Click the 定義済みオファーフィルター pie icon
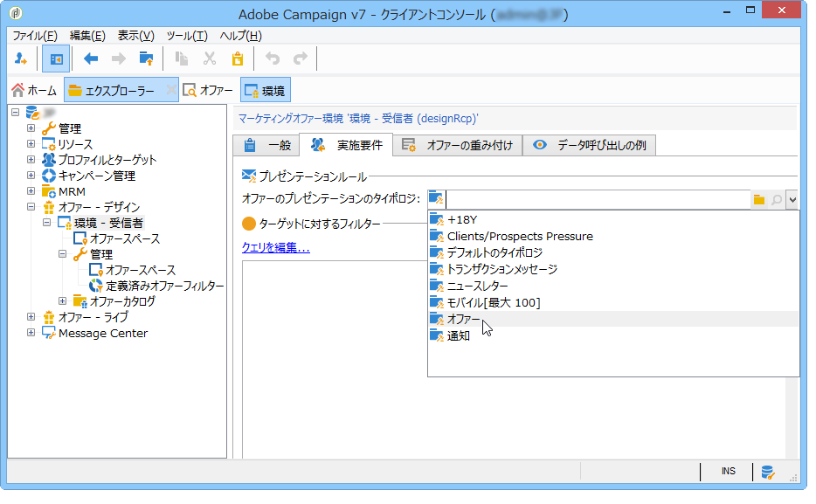The image size is (816, 504). coord(96,286)
